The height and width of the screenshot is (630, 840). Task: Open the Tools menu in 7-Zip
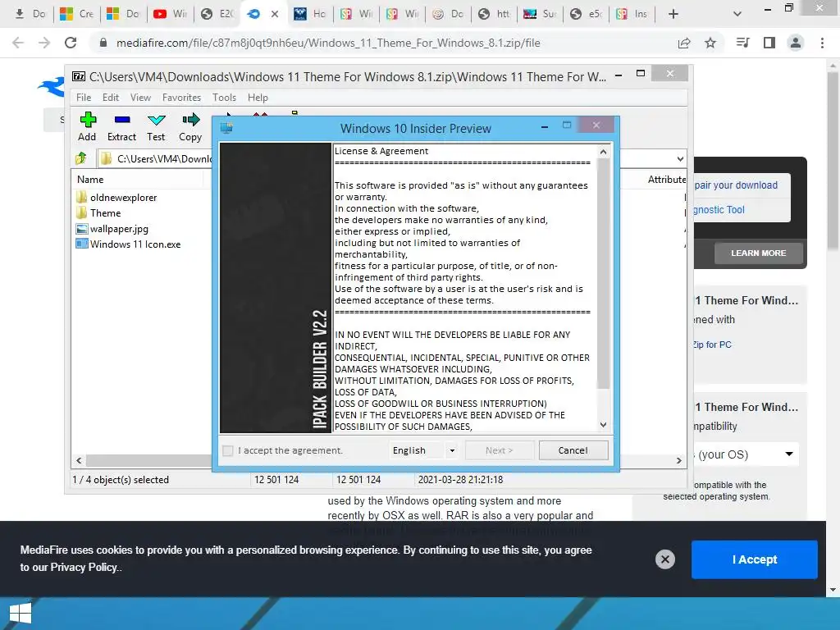[224, 98]
